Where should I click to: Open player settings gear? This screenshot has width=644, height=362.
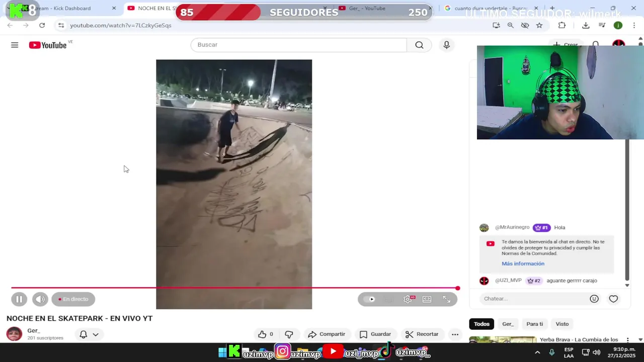408,299
